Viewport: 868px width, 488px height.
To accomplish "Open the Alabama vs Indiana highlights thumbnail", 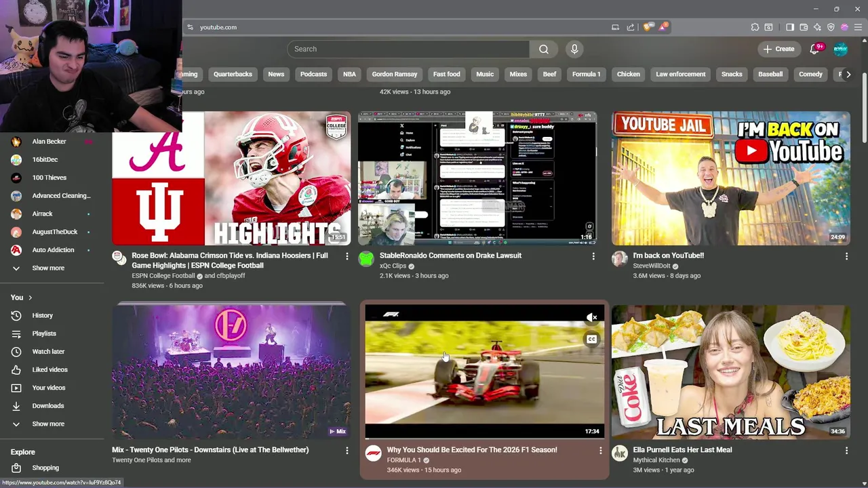I will click(x=231, y=178).
